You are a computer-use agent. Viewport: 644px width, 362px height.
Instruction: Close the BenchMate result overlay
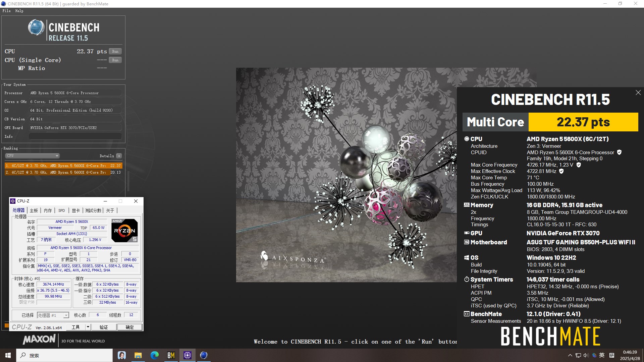click(x=638, y=93)
